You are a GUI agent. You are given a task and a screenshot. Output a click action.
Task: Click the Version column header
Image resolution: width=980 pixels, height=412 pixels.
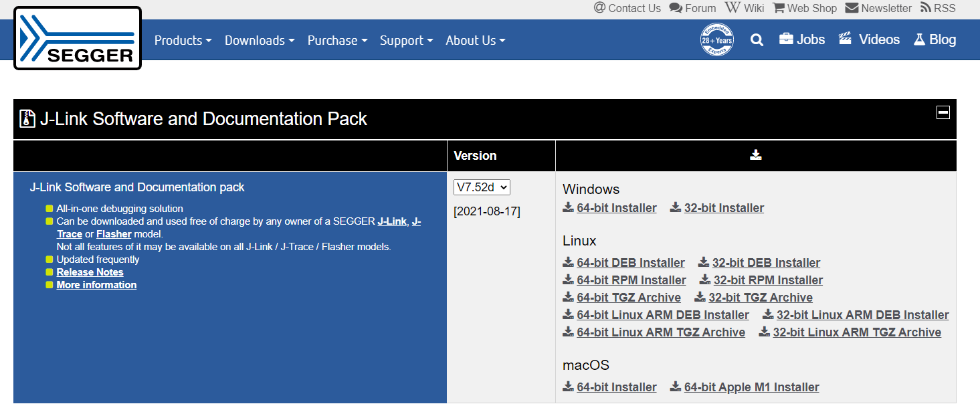[x=475, y=156]
